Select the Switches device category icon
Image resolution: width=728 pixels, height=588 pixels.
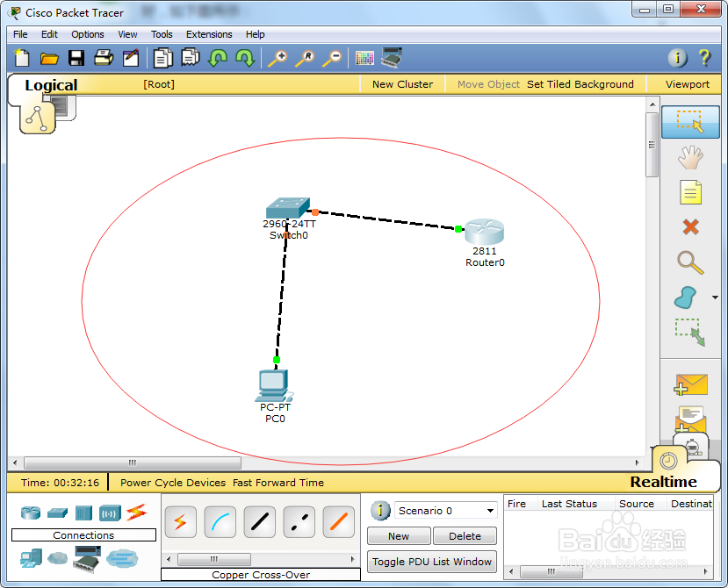click(58, 513)
